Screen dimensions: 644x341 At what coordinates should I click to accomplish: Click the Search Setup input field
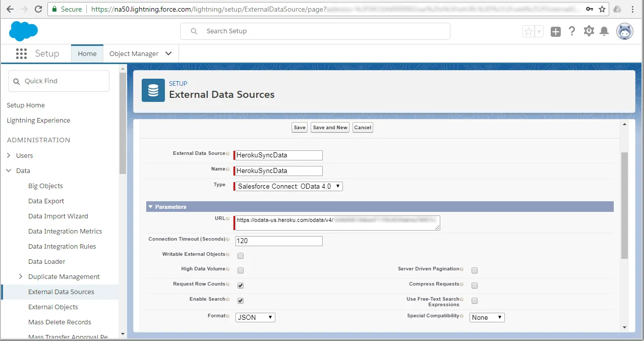315,31
